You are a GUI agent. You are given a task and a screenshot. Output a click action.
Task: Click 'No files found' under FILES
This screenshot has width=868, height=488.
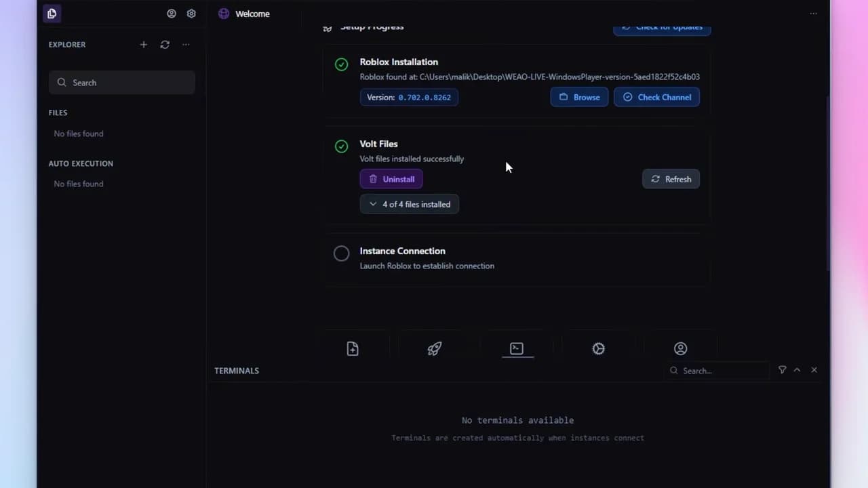[79, 134]
